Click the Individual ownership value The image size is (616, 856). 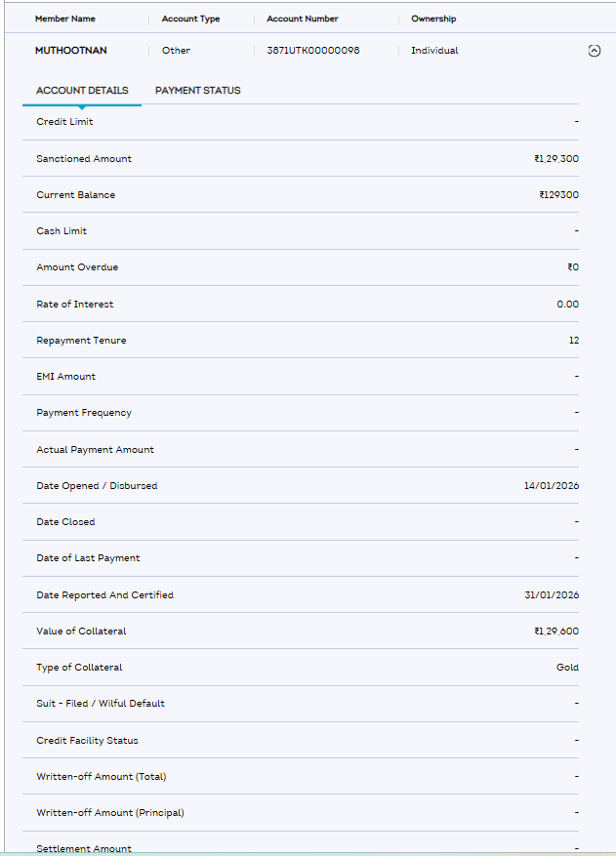[x=434, y=51]
